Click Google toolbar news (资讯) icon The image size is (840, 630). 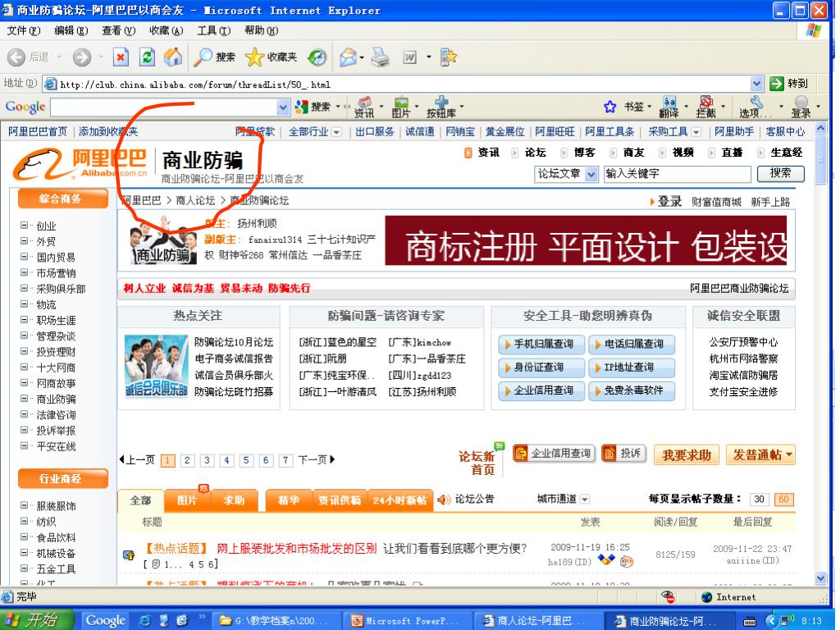[x=364, y=107]
